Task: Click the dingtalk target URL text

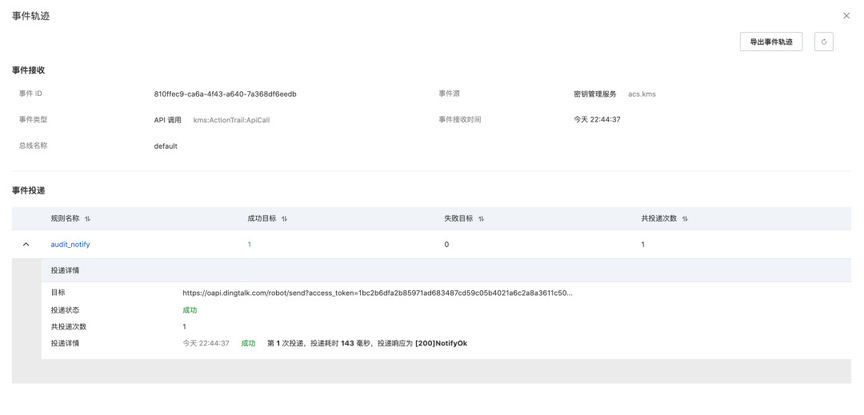Action: click(377, 293)
